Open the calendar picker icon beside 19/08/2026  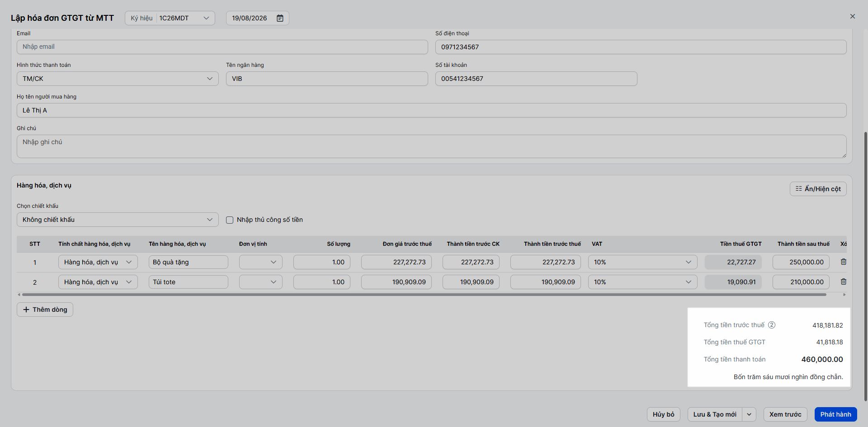click(x=280, y=18)
